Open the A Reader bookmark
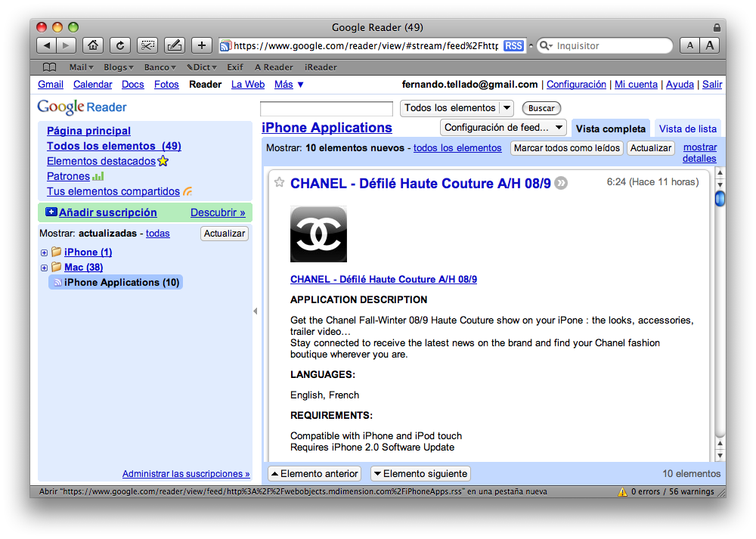Viewport: 756px width, 539px height. pyautogui.click(x=274, y=67)
